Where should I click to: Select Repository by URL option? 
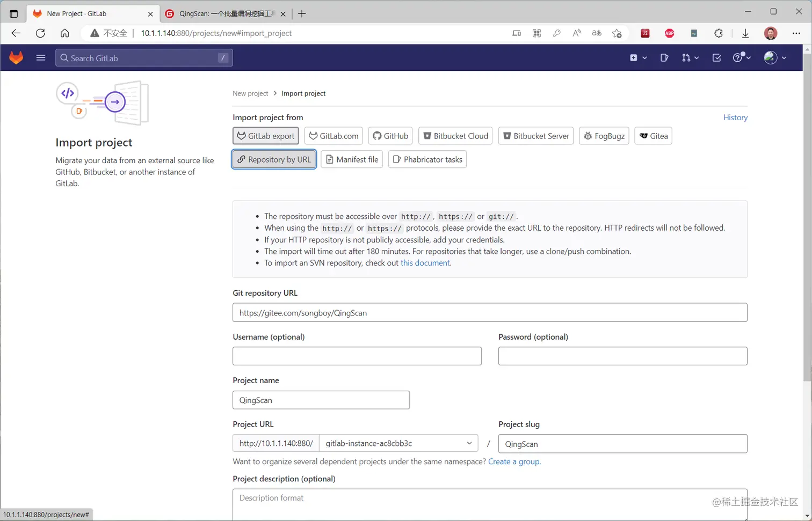(x=274, y=159)
